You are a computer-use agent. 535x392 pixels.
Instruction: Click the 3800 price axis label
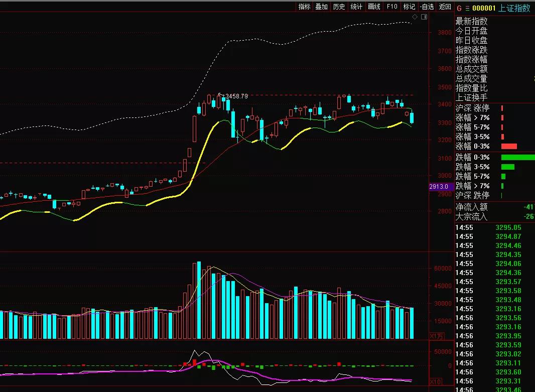pyautogui.click(x=445, y=33)
